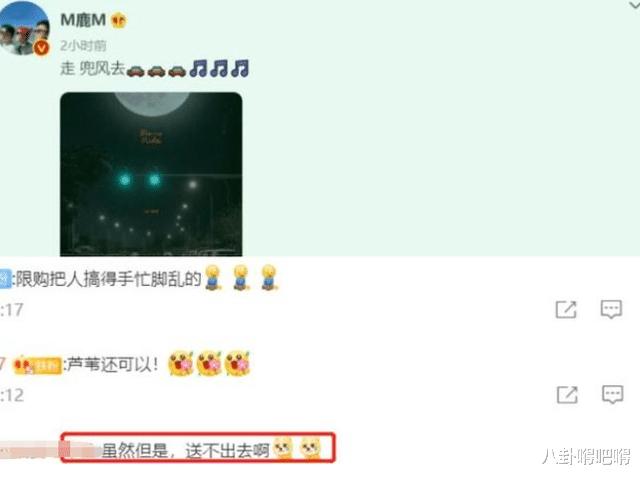Select the comment 芦苇还可以!
The height and width of the screenshot is (478, 640).
click(113, 365)
